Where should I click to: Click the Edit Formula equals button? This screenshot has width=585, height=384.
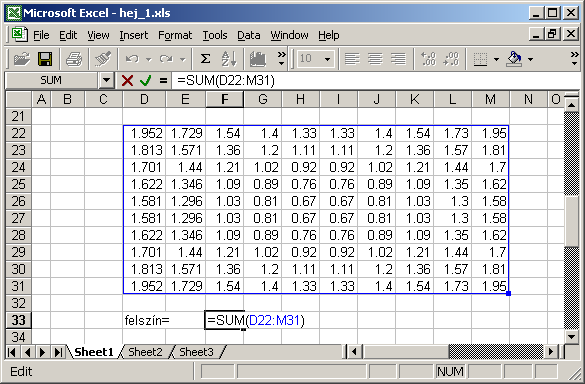click(163, 80)
